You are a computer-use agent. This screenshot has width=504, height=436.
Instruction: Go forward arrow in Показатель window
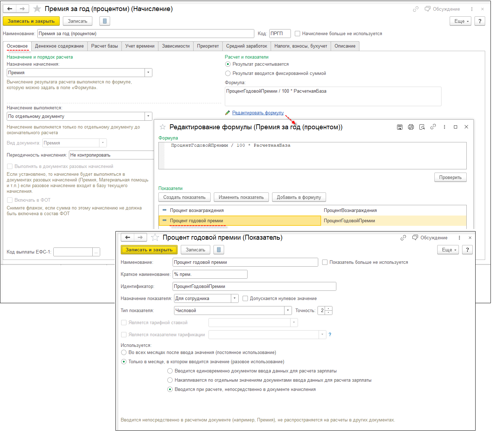coord(140,237)
